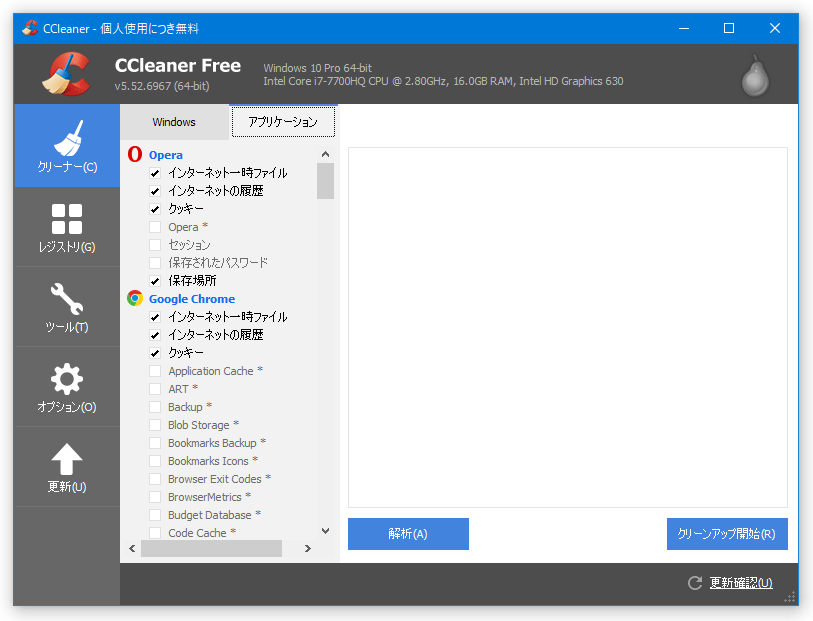Enable Browser Exit Codes checkbox
The width and height of the screenshot is (813, 621).
tap(155, 479)
